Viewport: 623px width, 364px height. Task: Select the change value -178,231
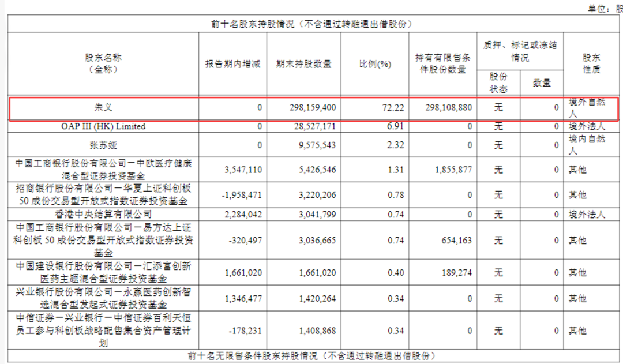click(245, 331)
